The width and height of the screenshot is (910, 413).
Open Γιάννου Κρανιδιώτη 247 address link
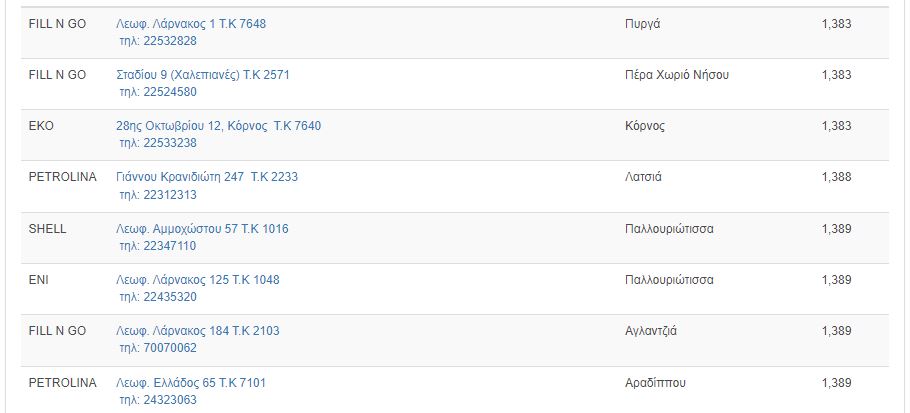tap(207, 177)
